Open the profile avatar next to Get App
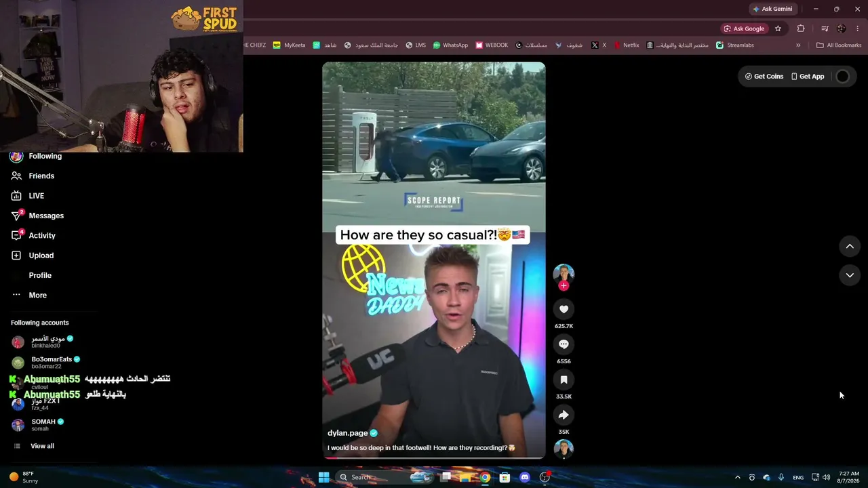 843,77
